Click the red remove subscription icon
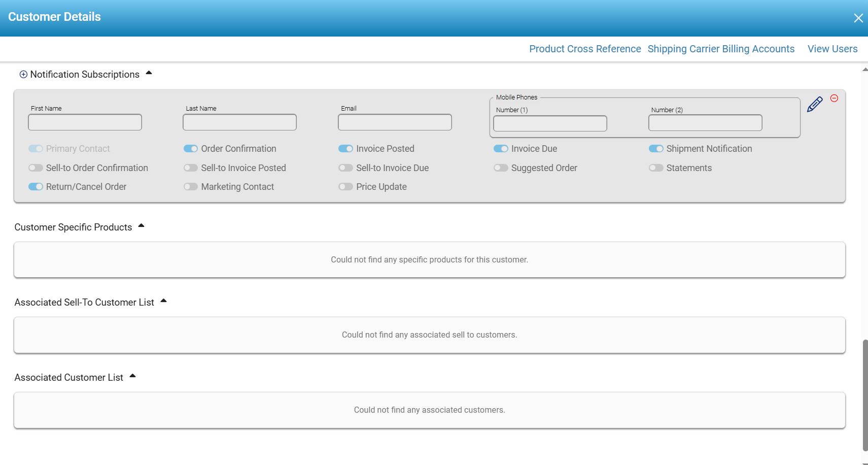The height and width of the screenshot is (465, 868). (x=834, y=98)
